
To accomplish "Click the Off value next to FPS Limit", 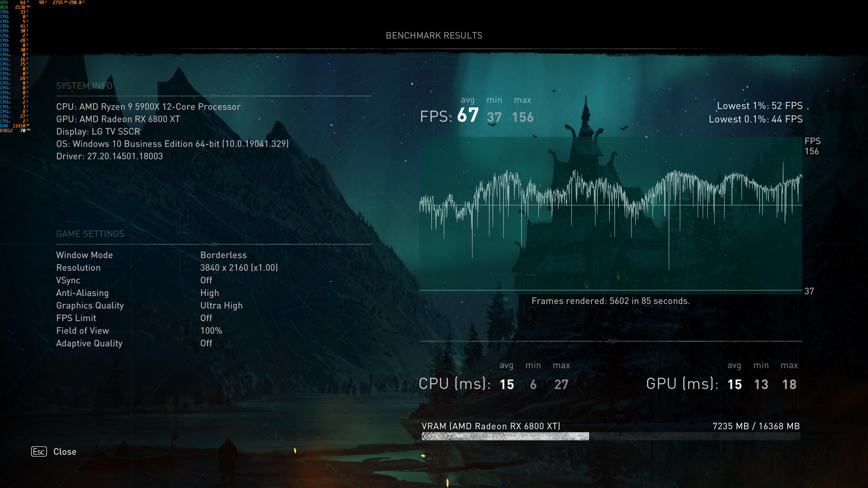I will (206, 318).
